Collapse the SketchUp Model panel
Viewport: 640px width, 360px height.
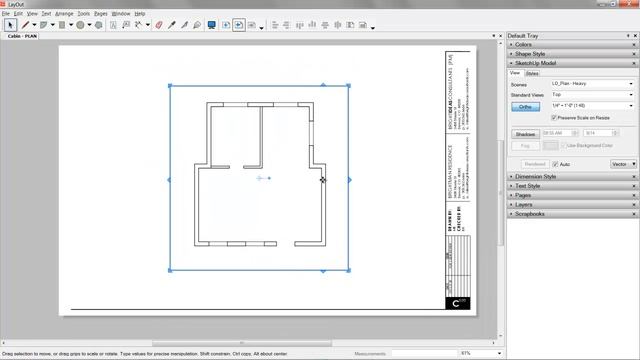pos(535,63)
